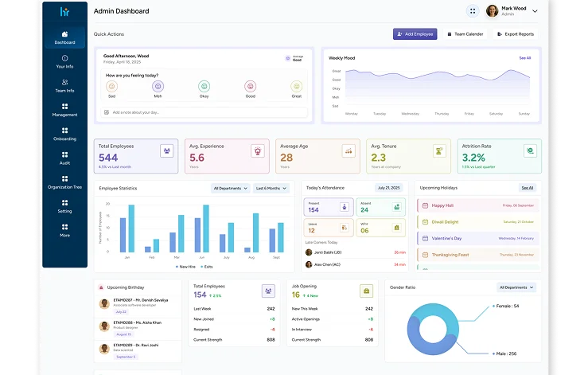The image size is (588, 375).
Task: Open the apps grid icon near profile
Action: pos(473,11)
